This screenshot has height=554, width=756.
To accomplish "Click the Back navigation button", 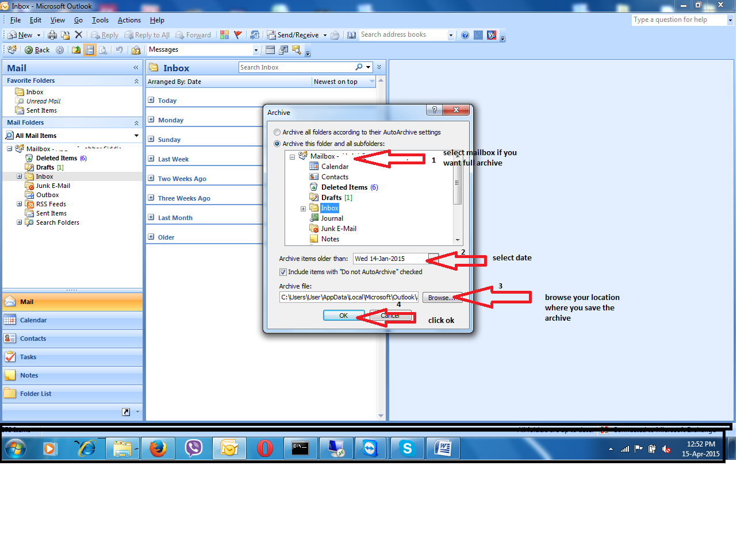I will click(37, 50).
